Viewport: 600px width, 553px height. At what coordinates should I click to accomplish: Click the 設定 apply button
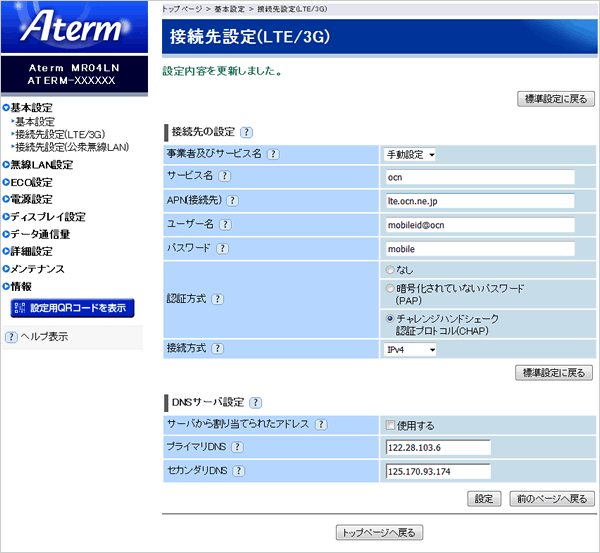coord(483,498)
